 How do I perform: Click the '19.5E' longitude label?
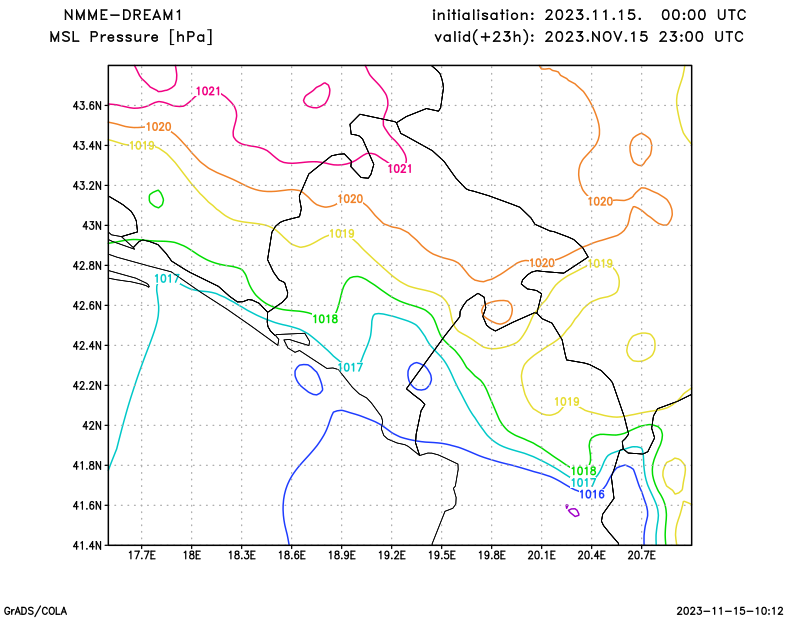(442, 555)
